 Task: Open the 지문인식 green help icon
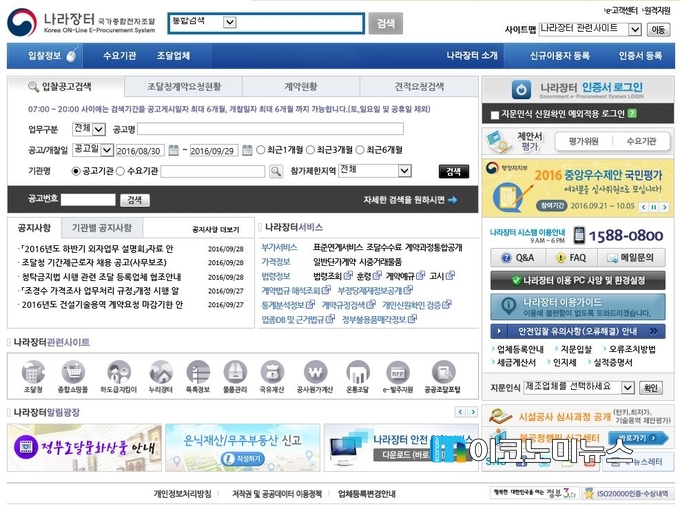(x=632, y=114)
